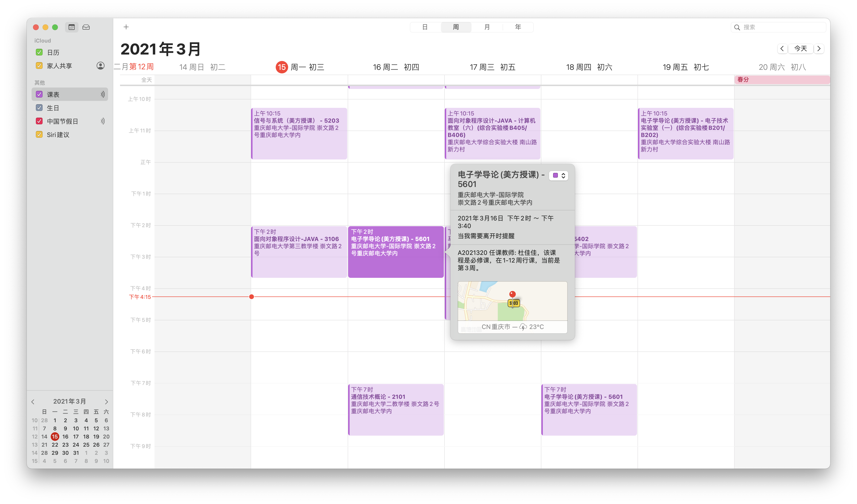Click the 搜索 search field
857x504 pixels.
782,27
